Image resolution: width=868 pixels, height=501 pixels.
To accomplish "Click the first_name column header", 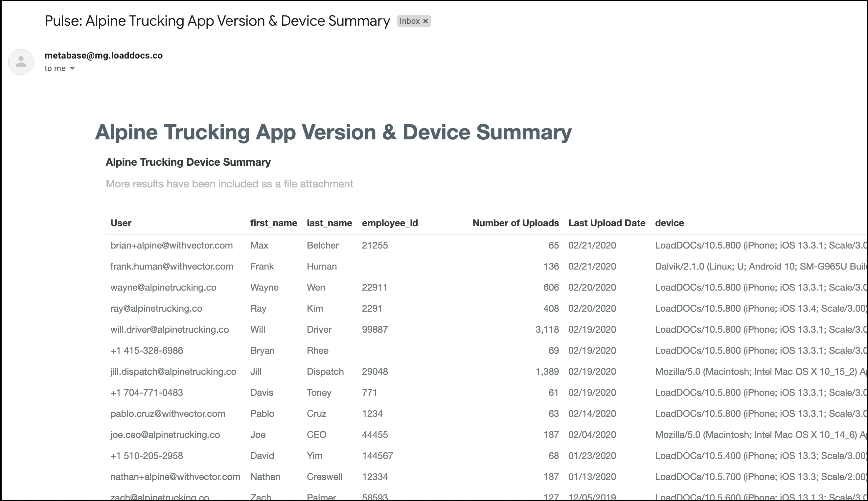I will [274, 223].
